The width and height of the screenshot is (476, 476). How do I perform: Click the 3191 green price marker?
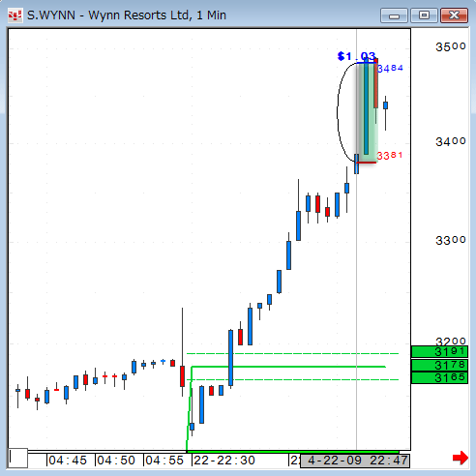(x=439, y=351)
